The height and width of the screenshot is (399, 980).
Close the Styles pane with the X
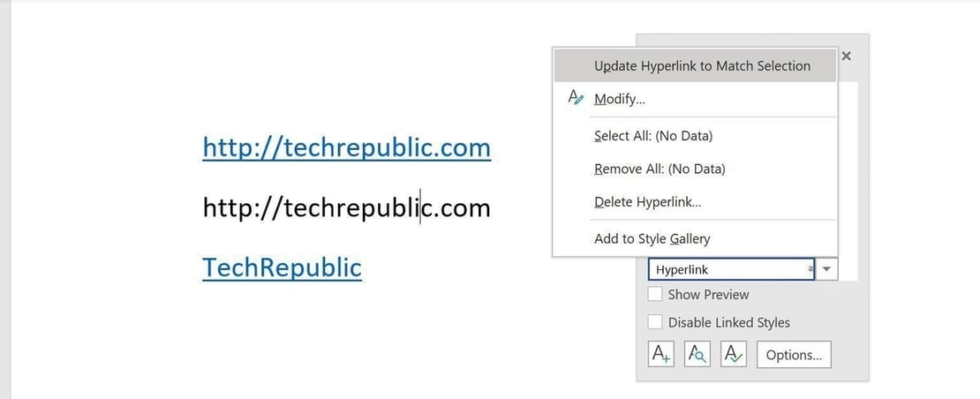click(846, 56)
